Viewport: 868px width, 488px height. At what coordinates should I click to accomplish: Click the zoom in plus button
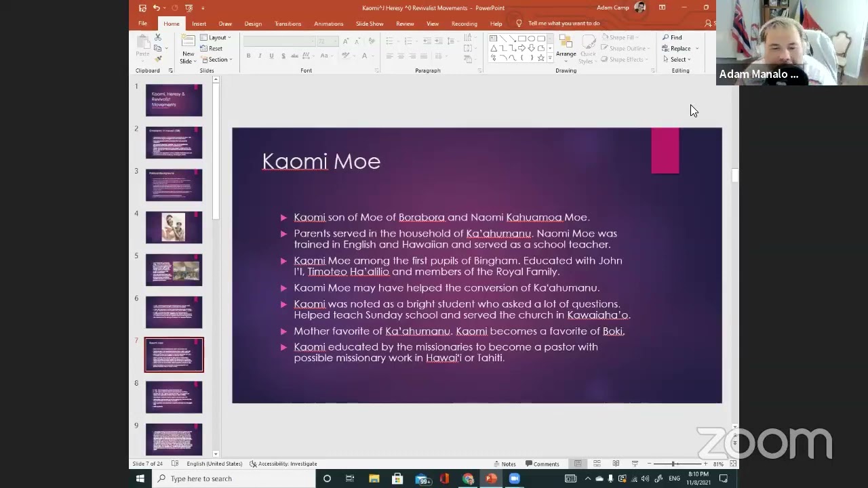(707, 464)
